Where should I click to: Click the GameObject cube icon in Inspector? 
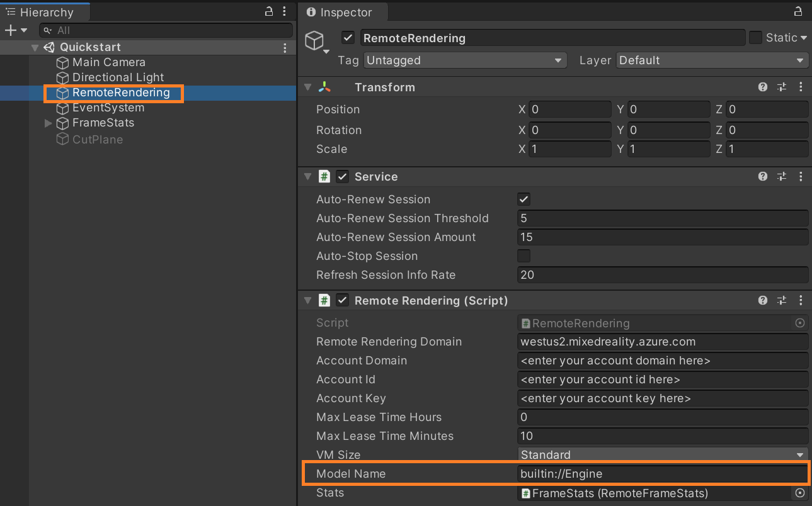point(316,40)
